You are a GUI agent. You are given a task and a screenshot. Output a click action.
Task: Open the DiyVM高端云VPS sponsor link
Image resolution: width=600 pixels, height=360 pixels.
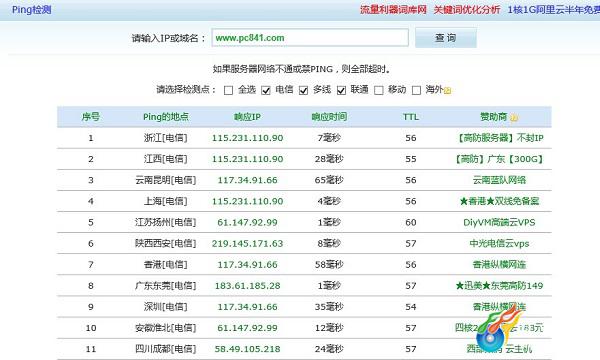[499, 222]
